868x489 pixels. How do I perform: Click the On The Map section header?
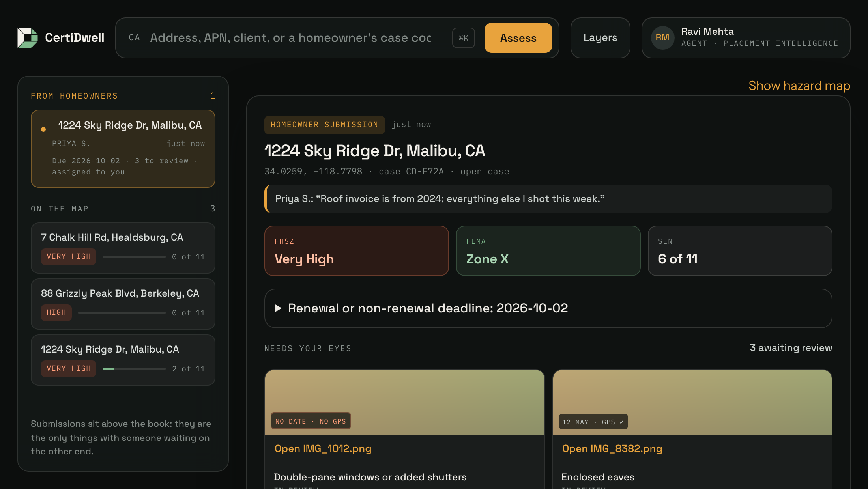[x=60, y=209]
